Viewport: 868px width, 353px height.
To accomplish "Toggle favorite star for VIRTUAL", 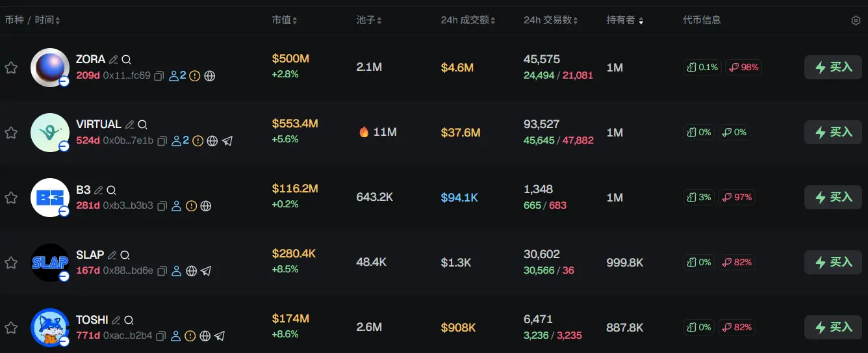I will pyautogui.click(x=11, y=133).
